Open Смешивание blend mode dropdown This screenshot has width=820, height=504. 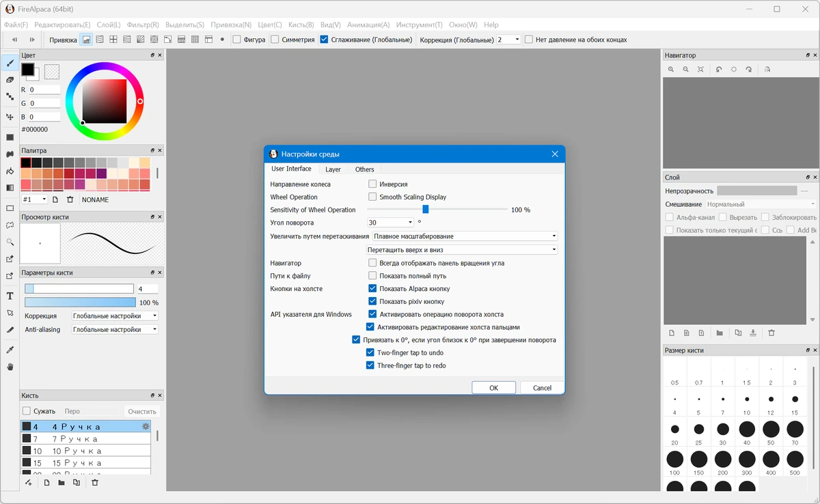tap(761, 204)
